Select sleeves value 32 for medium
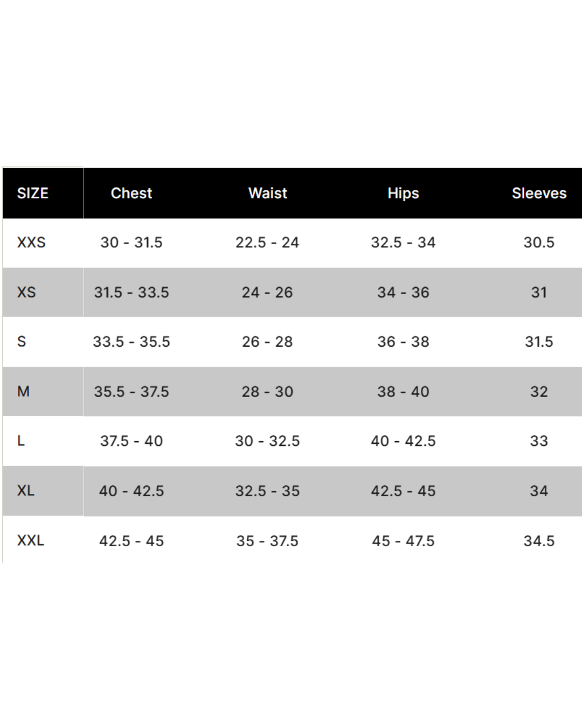This screenshot has height=728, width=582. [x=539, y=392]
